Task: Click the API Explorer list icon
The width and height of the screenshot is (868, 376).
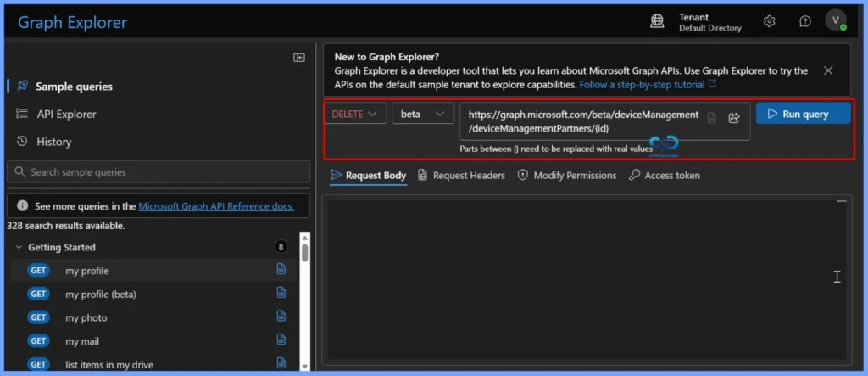Action: [x=22, y=114]
